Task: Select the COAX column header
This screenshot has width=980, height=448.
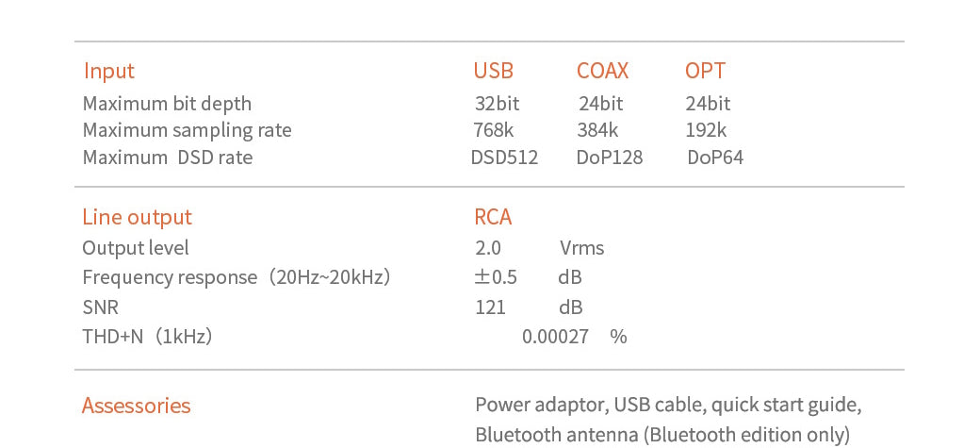Action: [x=602, y=71]
